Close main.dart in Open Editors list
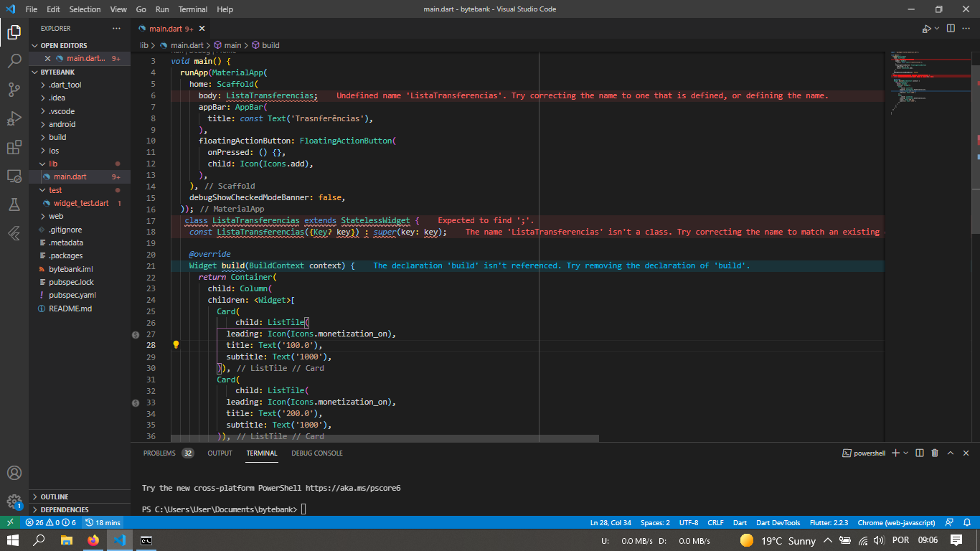This screenshot has width=980, height=551. 47,58
